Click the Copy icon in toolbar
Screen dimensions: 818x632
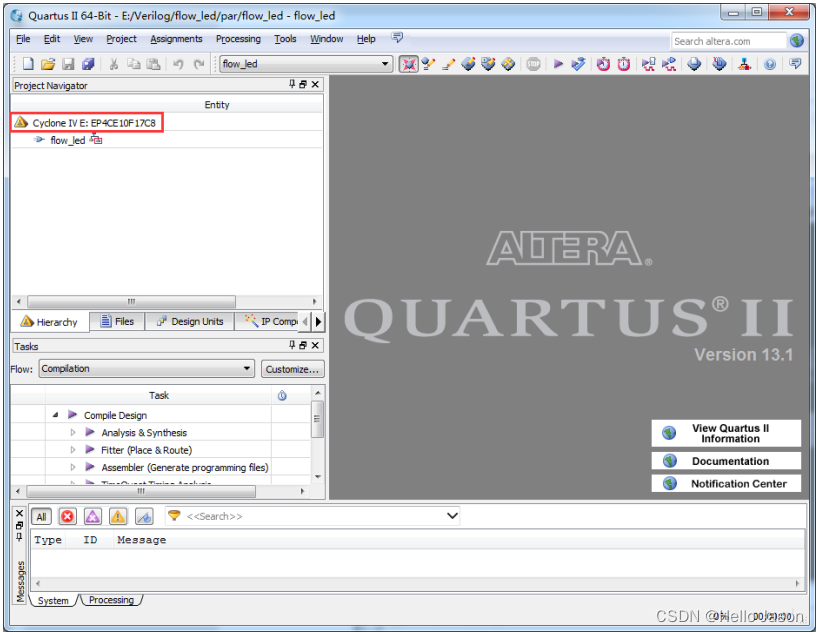(x=134, y=64)
